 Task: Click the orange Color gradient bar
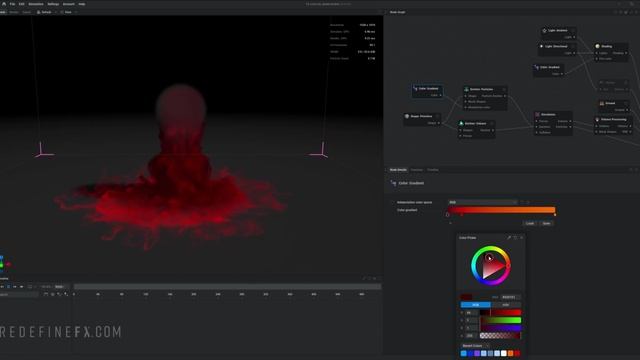[x=501, y=210]
